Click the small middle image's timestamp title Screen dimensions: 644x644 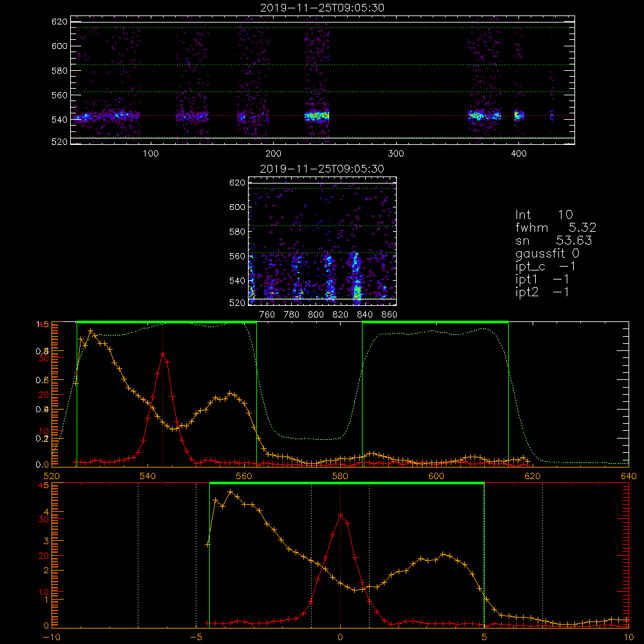(x=322, y=169)
